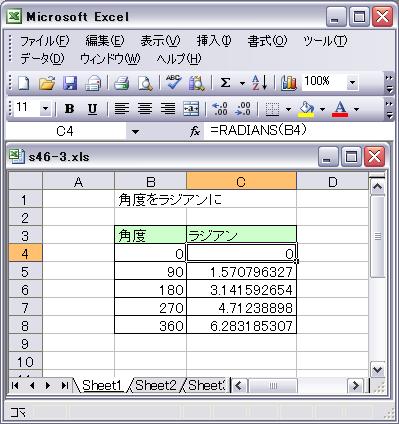Save the workbook with the floppy icon
Image resolution: width=399 pixels, height=424 pixels.
point(70,83)
